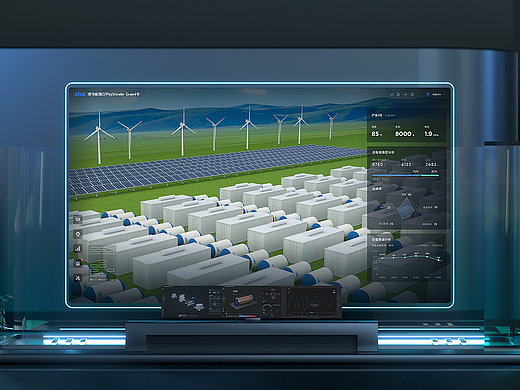The width and height of the screenshot is (520, 390).
Task: Click the blue logo at top left
Action: click(x=80, y=94)
